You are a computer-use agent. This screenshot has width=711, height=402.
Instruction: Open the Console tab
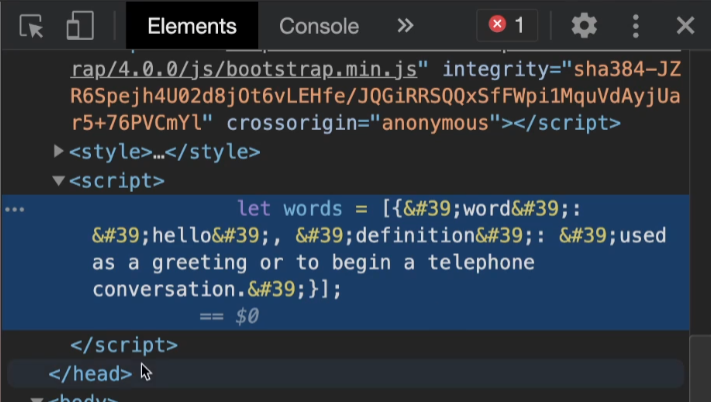pyautogui.click(x=319, y=26)
